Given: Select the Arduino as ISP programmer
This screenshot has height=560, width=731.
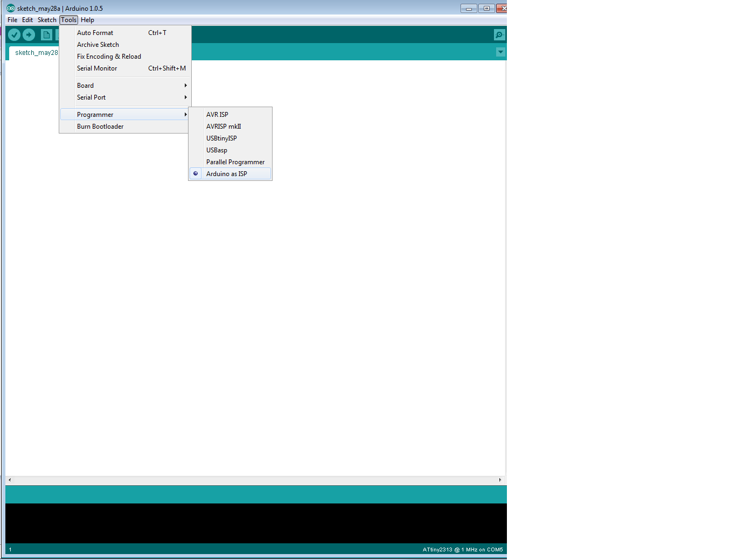Looking at the screenshot, I should [230, 174].
